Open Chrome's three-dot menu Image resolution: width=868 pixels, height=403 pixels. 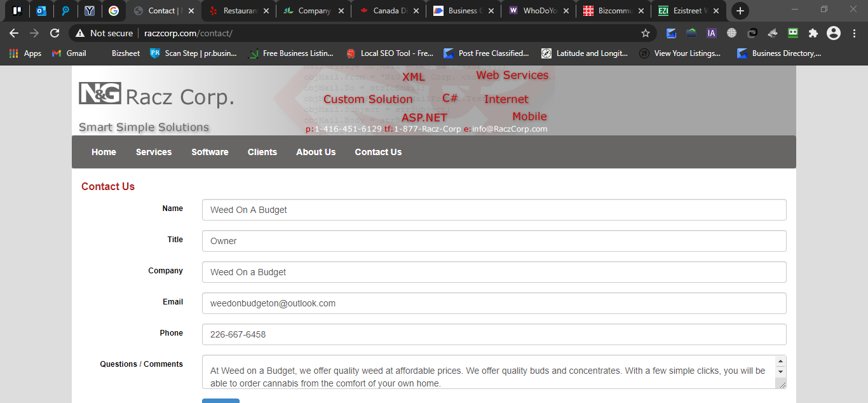click(x=854, y=33)
